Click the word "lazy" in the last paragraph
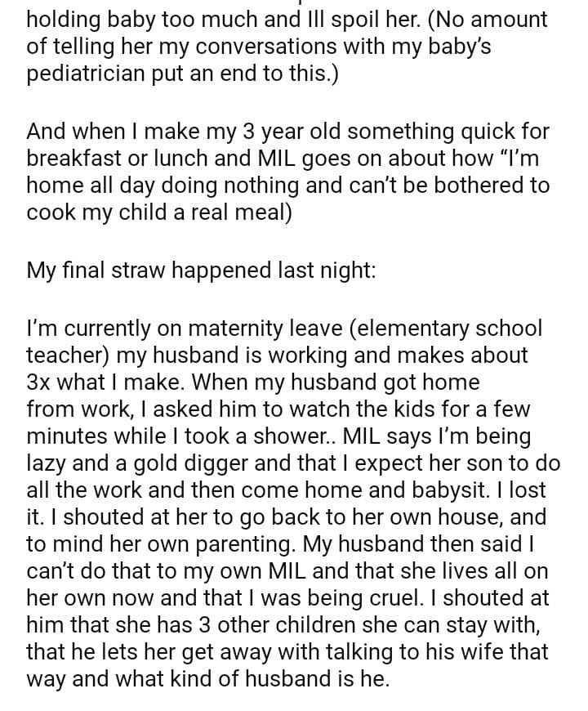Viewport: 588px width, 711px height. point(48,463)
